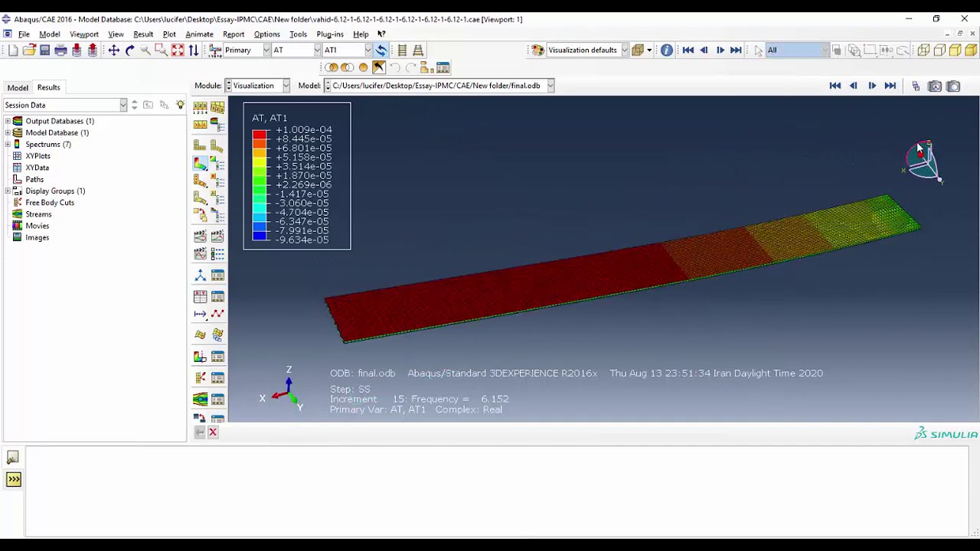
Task: Click the model tree light bulb icon
Action: click(180, 105)
